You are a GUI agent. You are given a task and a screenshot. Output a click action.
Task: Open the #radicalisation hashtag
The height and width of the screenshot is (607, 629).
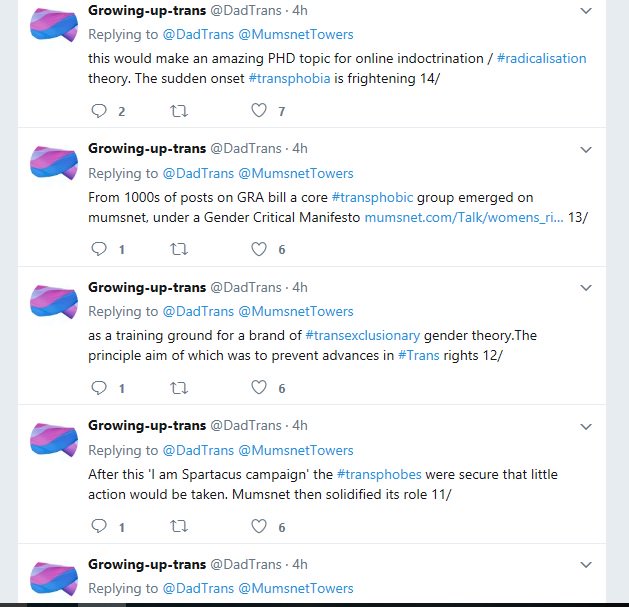click(x=542, y=59)
